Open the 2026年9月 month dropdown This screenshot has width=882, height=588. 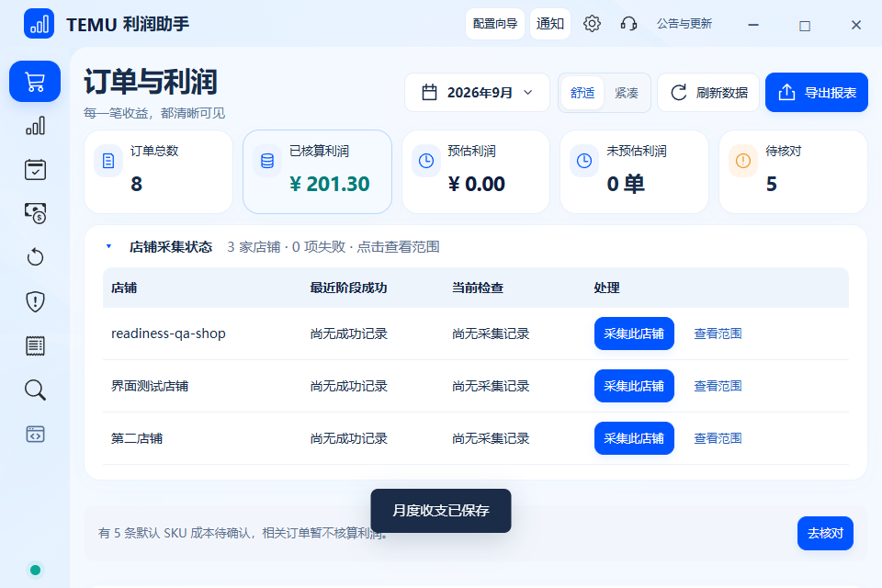pyautogui.click(x=477, y=92)
